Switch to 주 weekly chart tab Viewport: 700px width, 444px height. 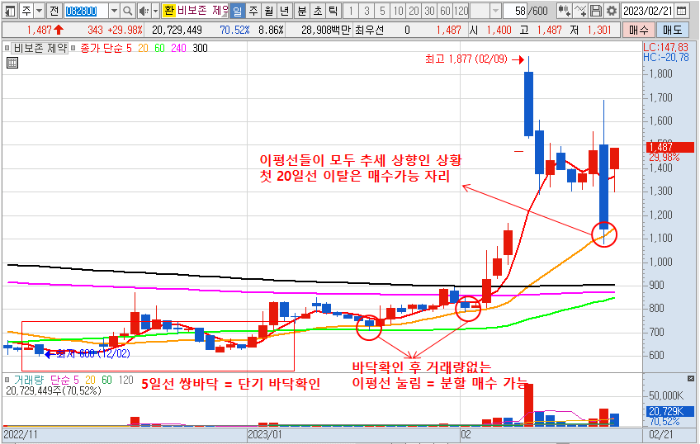point(253,11)
